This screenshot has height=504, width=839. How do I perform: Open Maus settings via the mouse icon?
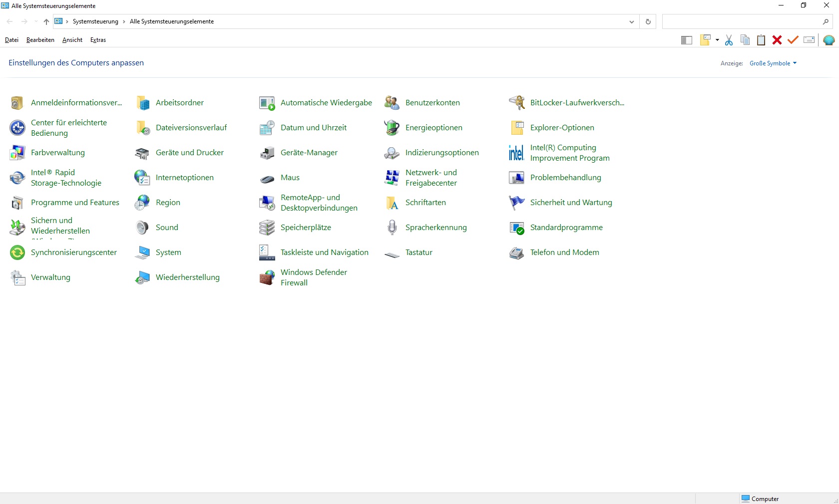pyautogui.click(x=267, y=178)
